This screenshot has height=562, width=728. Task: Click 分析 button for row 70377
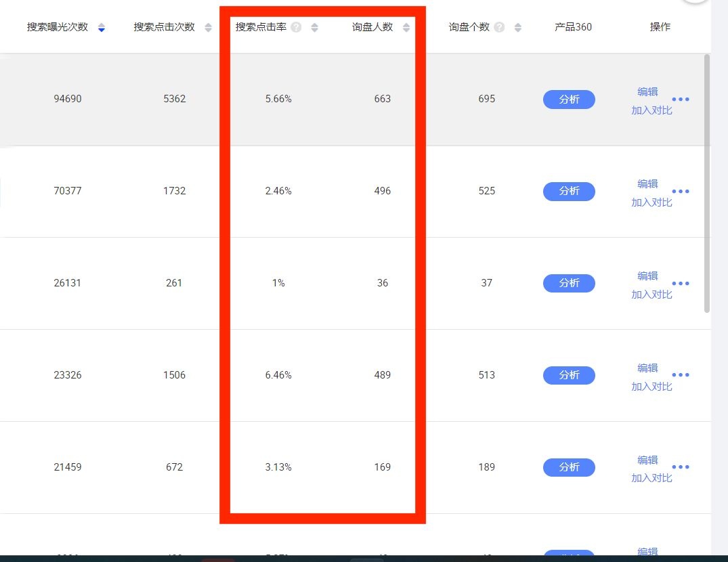point(570,191)
